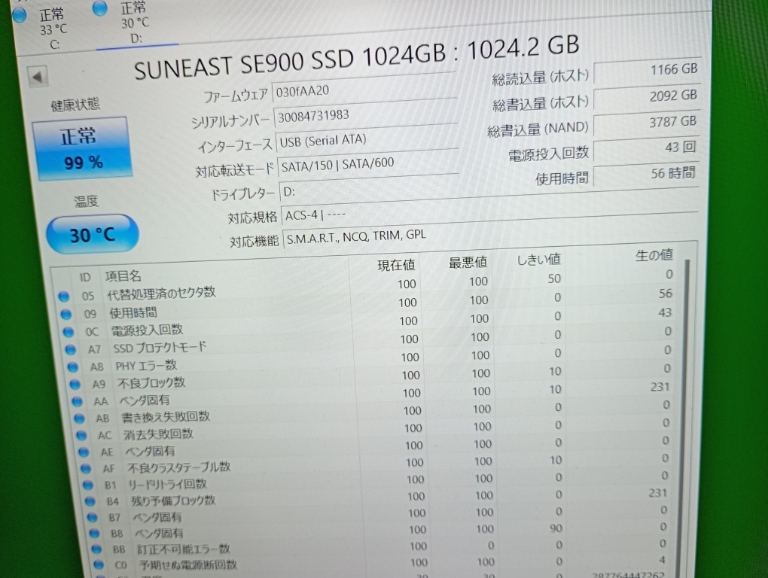Click power-on count value 43 回
Viewport: 768px width, 578px height.
(647, 148)
